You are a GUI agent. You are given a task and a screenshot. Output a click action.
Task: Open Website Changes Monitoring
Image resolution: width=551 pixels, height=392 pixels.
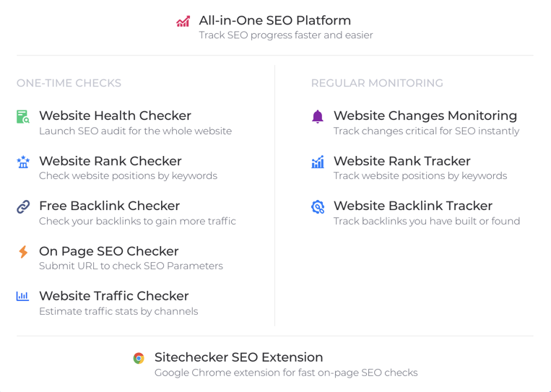click(x=425, y=116)
